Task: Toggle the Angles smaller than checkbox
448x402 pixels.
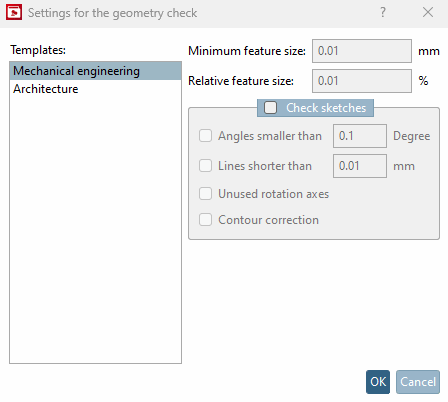Action: (x=205, y=136)
